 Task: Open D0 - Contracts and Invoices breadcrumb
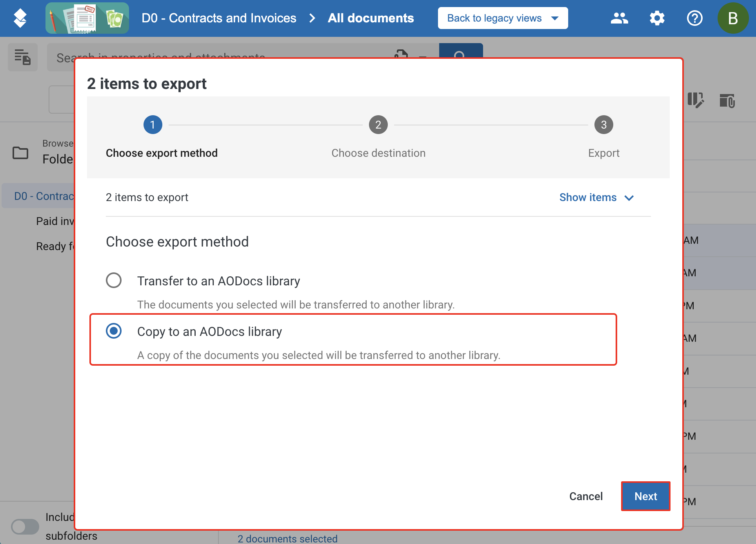pos(219,18)
